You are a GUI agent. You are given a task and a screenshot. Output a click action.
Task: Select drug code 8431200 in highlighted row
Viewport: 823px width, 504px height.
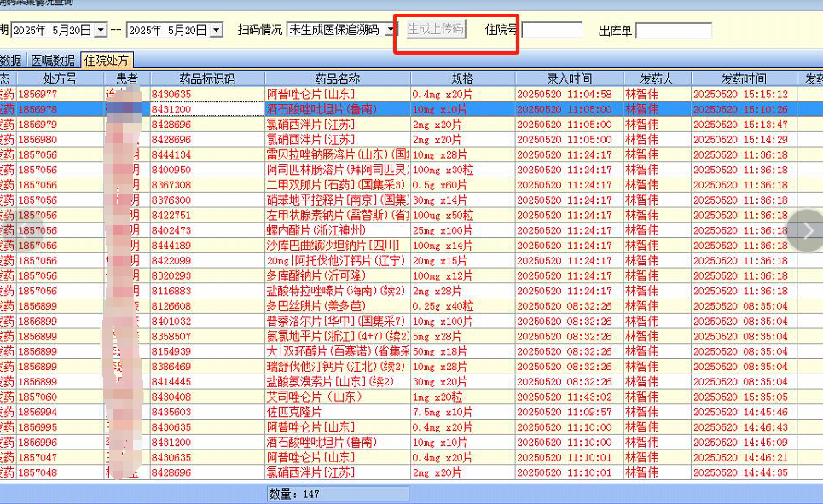[x=207, y=109]
